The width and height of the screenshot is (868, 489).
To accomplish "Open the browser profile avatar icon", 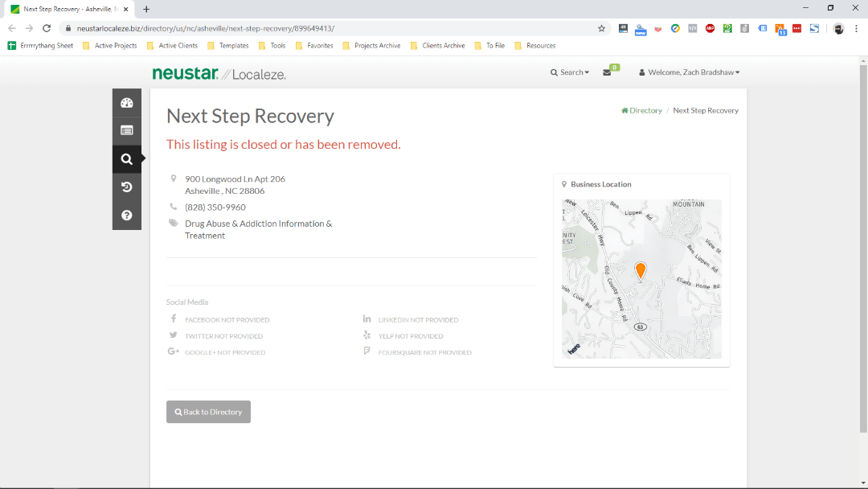I will click(838, 29).
